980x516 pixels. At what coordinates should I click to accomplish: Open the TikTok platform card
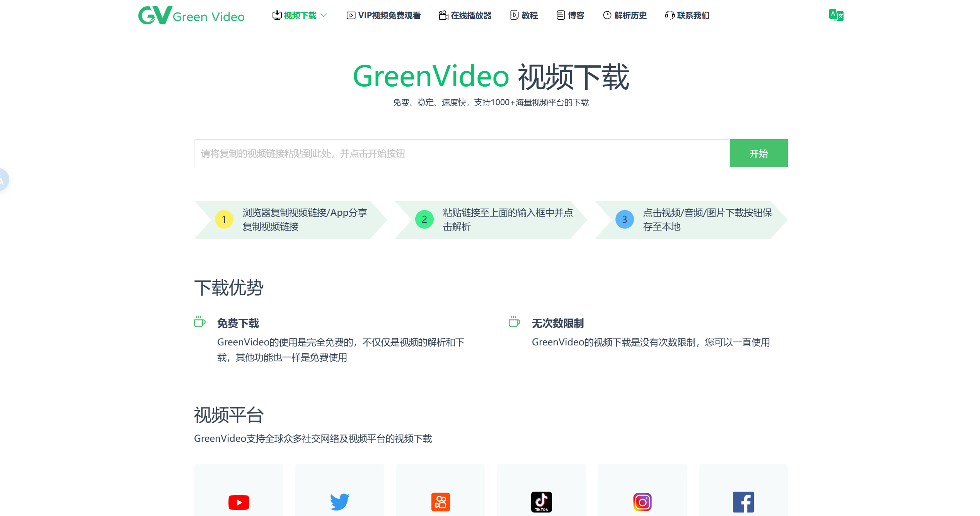pyautogui.click(x=541, y=490)
